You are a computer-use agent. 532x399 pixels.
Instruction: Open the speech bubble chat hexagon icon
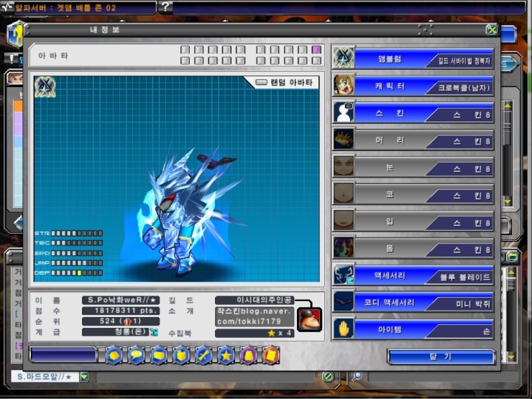[x=137, y=356]
